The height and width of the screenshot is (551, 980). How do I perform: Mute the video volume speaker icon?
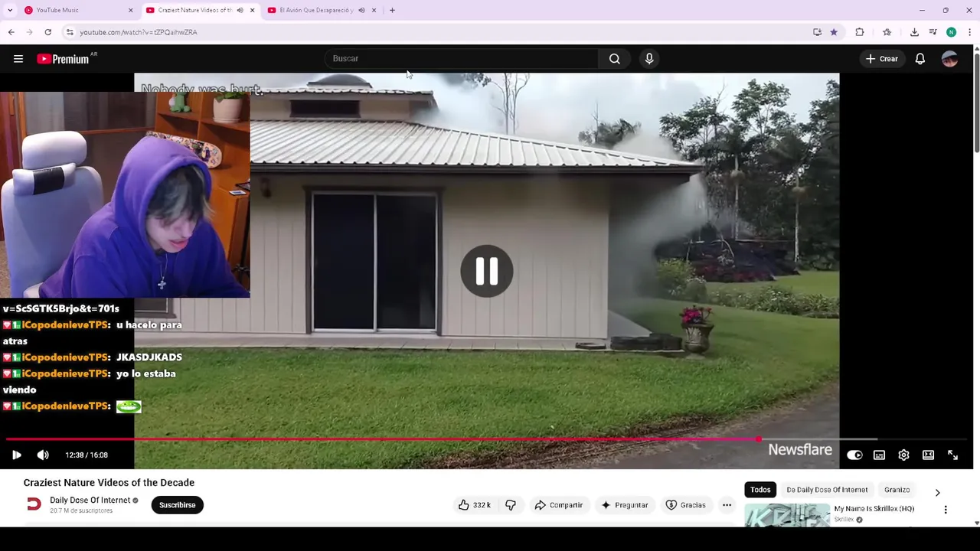[x=43, y=455]
